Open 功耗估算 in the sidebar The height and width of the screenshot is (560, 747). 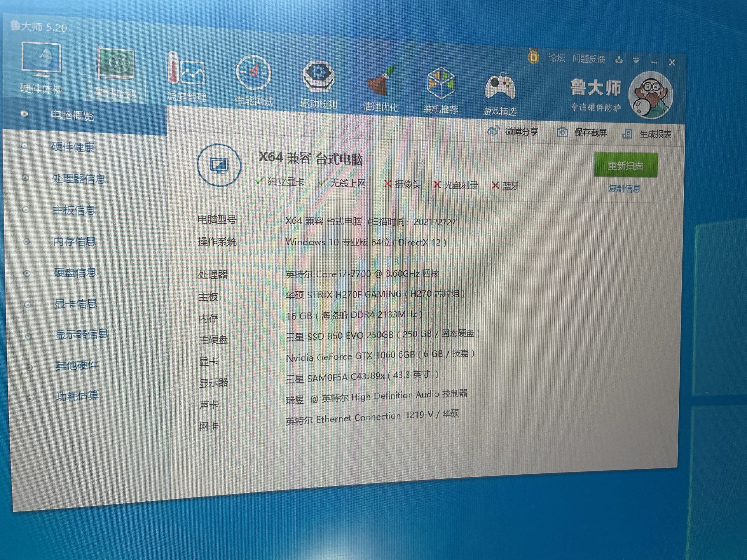(77, 395)
